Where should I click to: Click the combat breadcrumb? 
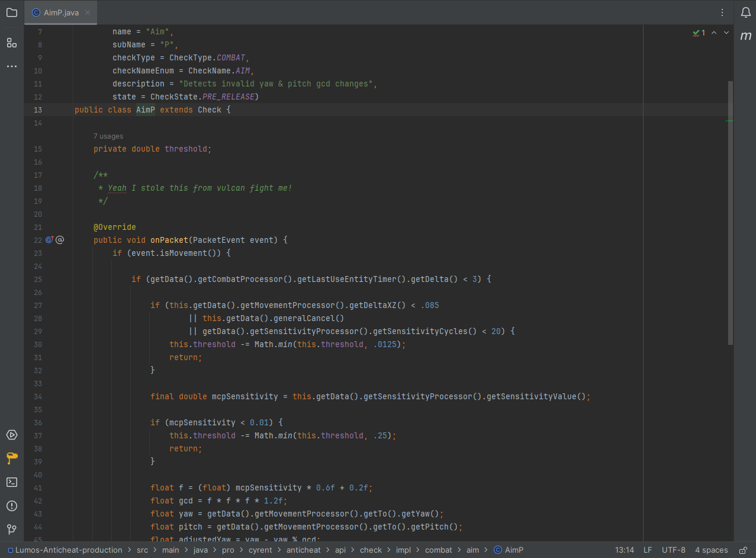(x=438, y=550)
